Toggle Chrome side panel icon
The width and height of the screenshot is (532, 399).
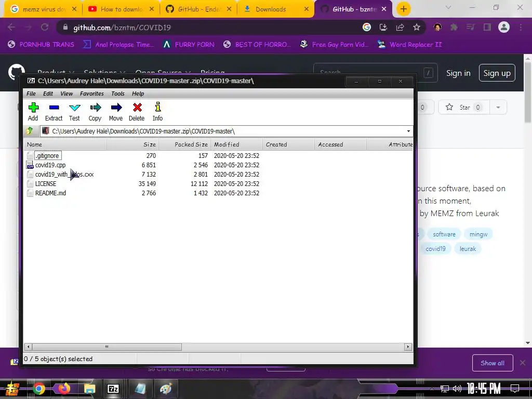pyautogui.click(x=487, y=27)
